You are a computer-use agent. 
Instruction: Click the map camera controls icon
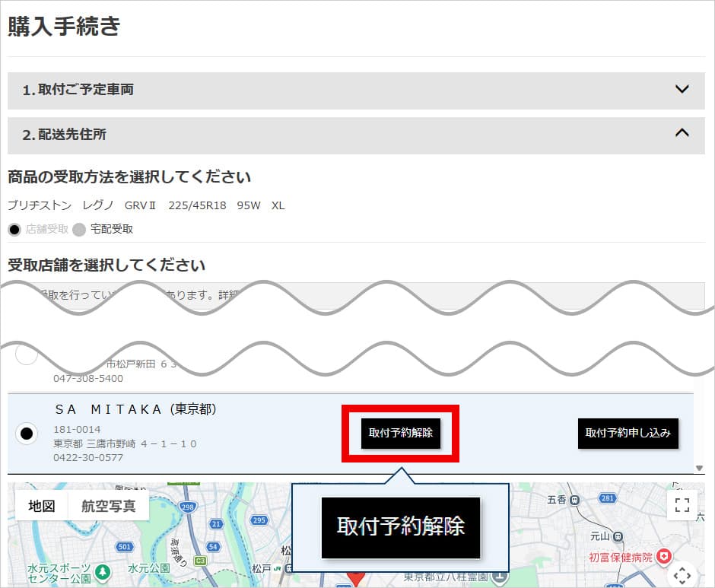point(682,576)
